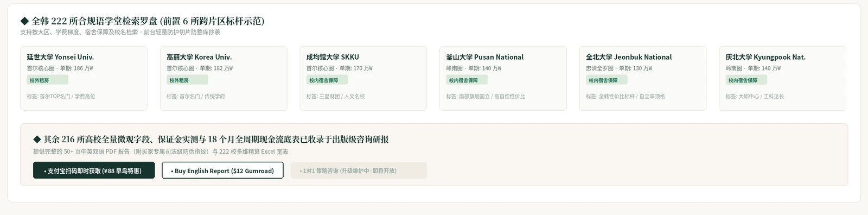This screenshot has height=215, width=868.
Task: Click the 单期: 186 万₩ fee text
Action: tap(76, 68)
